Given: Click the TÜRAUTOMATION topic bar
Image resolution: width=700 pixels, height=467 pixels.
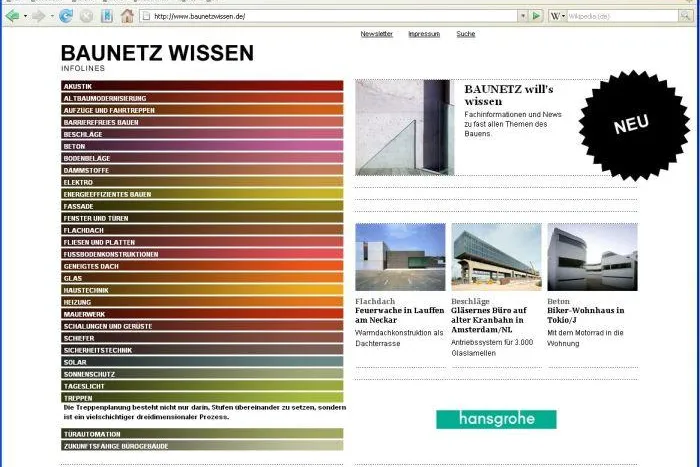Looking at the screenshot, I should 202,434.
